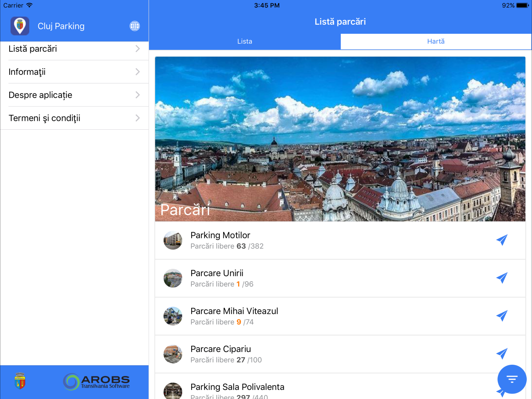Screen dimensions: 532x399
Task: Open Termeni și condiții chevron
Action: (137, 118)
